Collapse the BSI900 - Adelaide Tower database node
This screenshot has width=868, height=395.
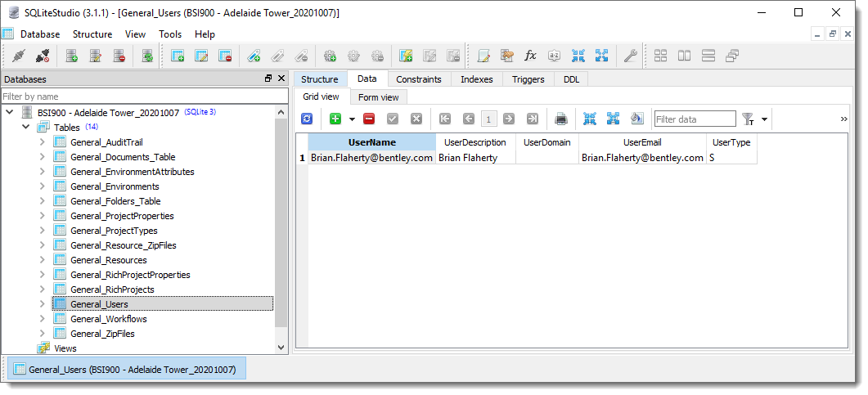pos(10,112)
